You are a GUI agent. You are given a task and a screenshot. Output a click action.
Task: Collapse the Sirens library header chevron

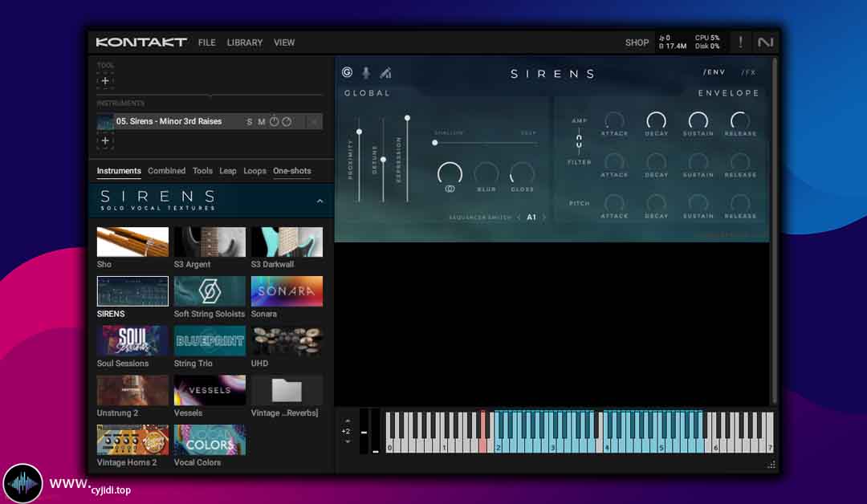click(x=320, y=201)
